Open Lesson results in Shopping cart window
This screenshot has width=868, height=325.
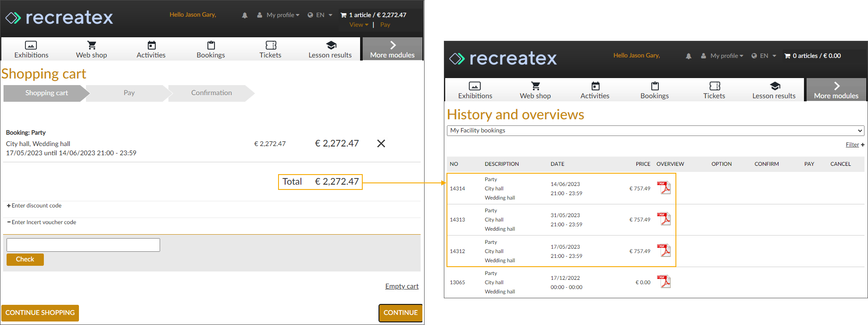pyautogui.click(x=330, y=50)
